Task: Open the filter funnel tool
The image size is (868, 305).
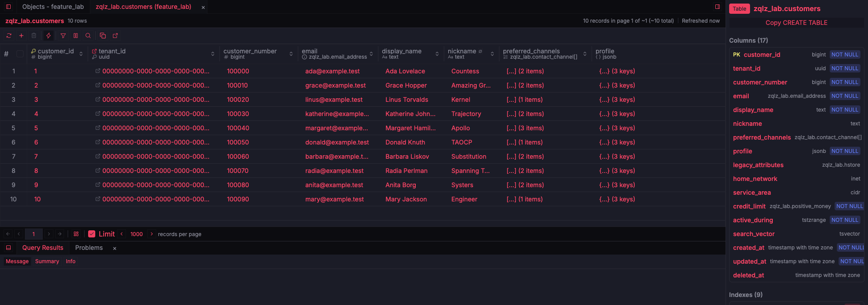Action: pyautogui.click(x=63, y=36)
